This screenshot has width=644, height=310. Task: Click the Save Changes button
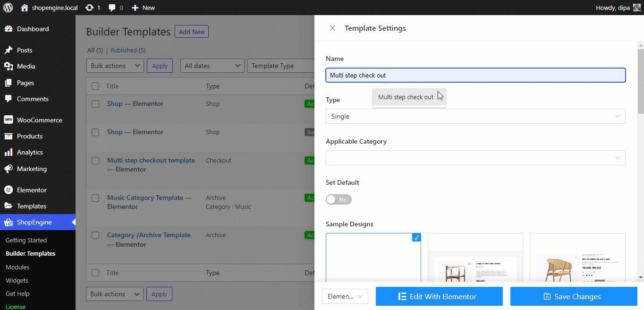574,296
